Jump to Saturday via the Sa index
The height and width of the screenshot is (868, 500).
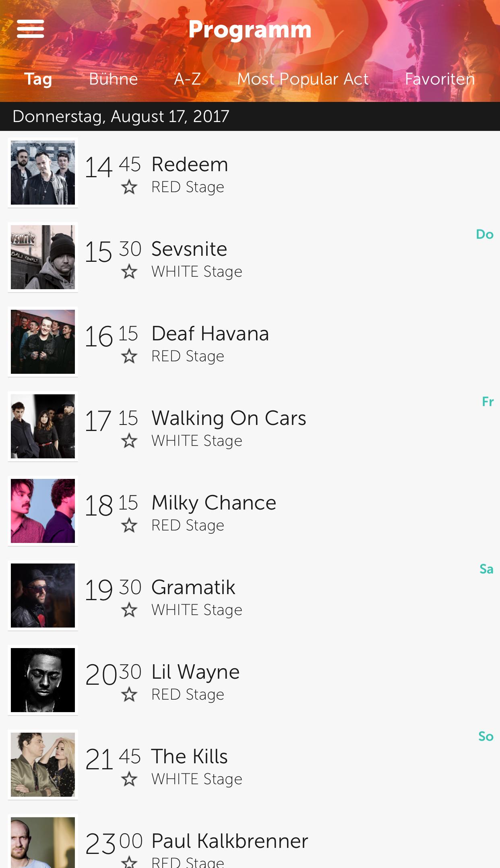coord(486,569)
